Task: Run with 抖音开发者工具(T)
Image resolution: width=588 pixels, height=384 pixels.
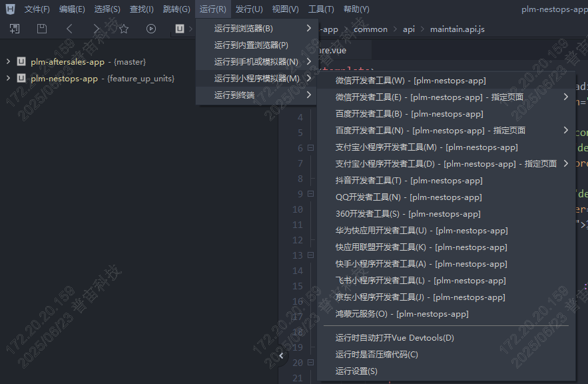Action: (x=446, y=181)
